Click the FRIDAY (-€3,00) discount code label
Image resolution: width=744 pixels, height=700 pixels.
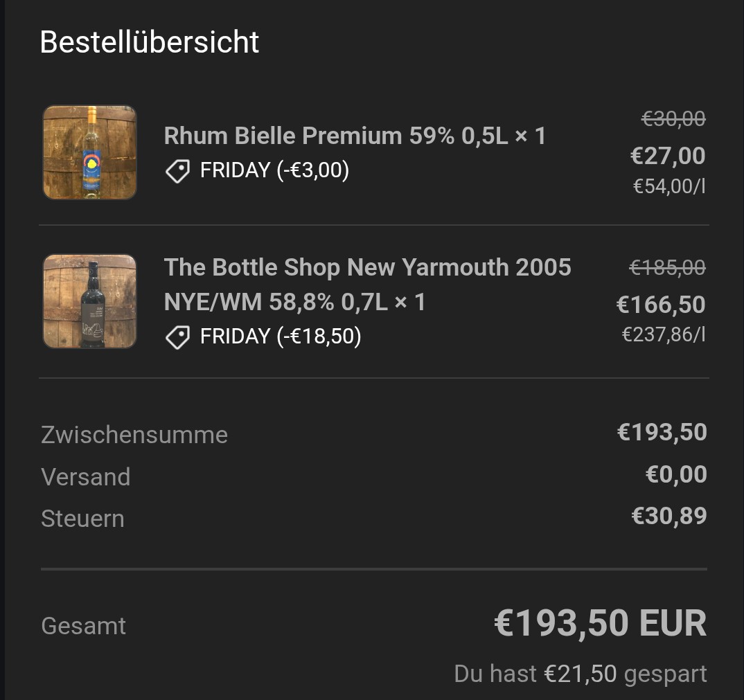(274, 170)
